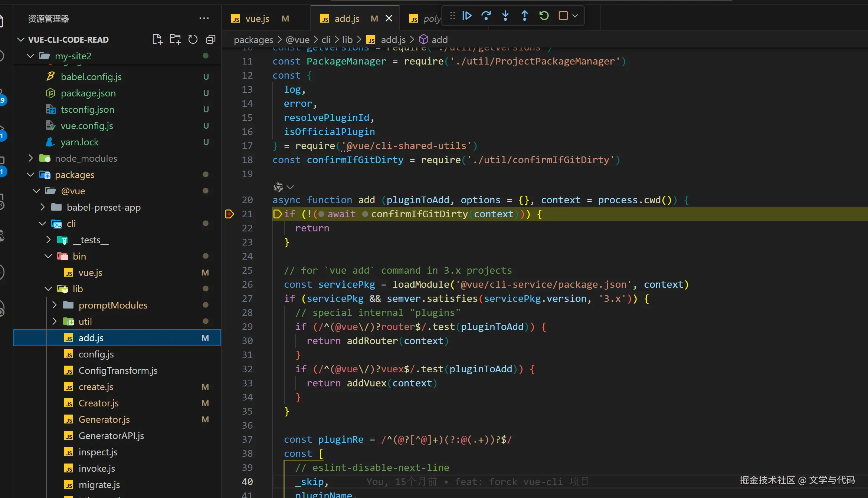Stop debugging with the square icon
The image size is (868, 498).
pyautogui.click(x=563, y=16)
